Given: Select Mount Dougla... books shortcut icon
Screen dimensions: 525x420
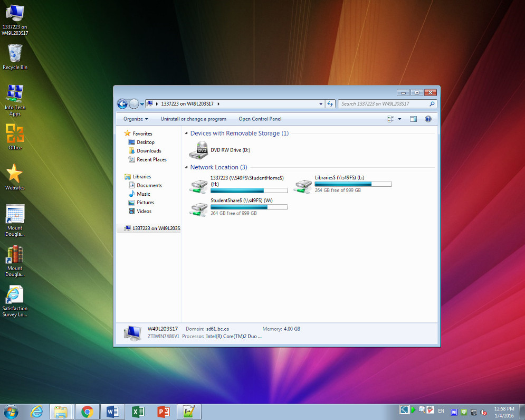Looking at the screenshot, I should (15, 261).
